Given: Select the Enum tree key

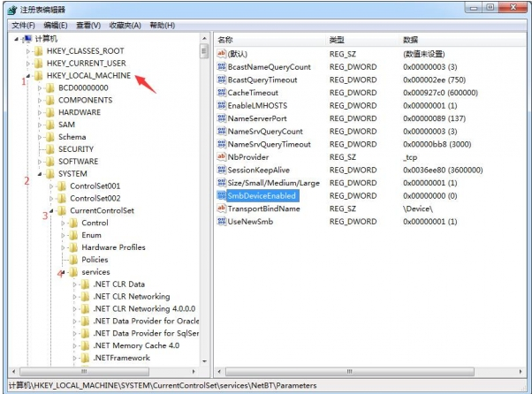Looking at the screenshot, I should pyautogui.click(x=91, y=235).
